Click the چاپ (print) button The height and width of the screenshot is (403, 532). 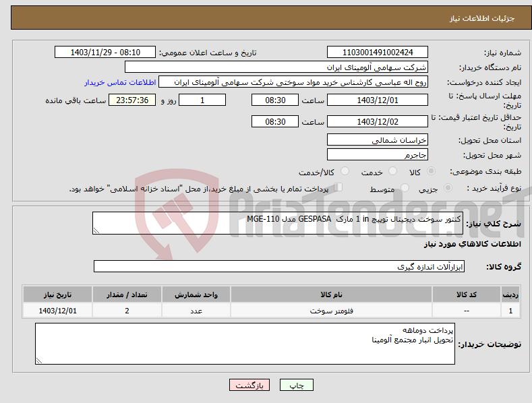click(x=296, y=385)
